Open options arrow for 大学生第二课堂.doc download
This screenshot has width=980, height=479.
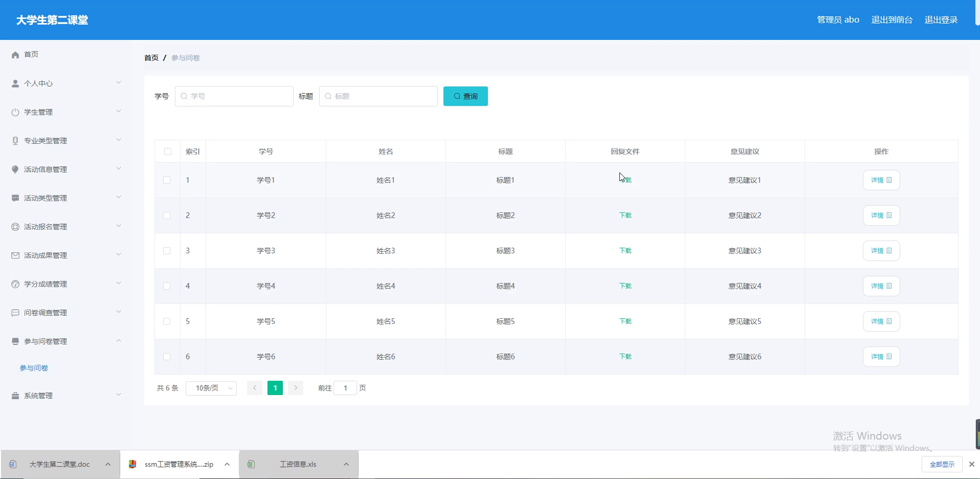coord(108,464)
